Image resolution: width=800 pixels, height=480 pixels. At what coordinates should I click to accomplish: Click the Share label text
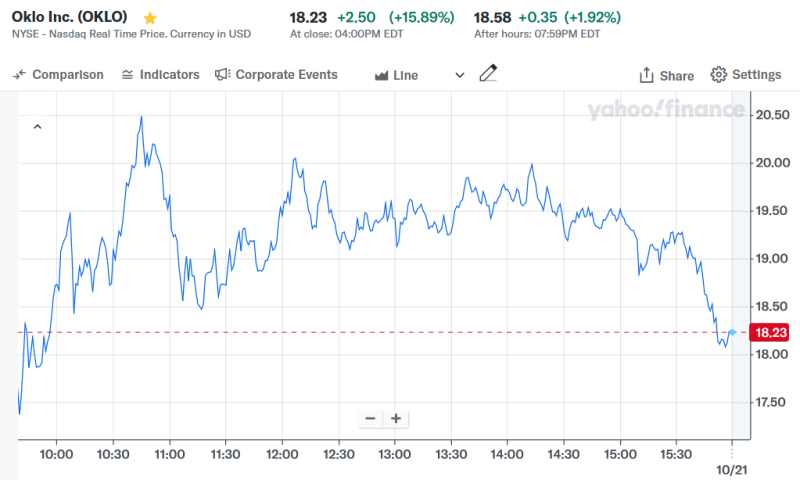click(x=677, y=75)
